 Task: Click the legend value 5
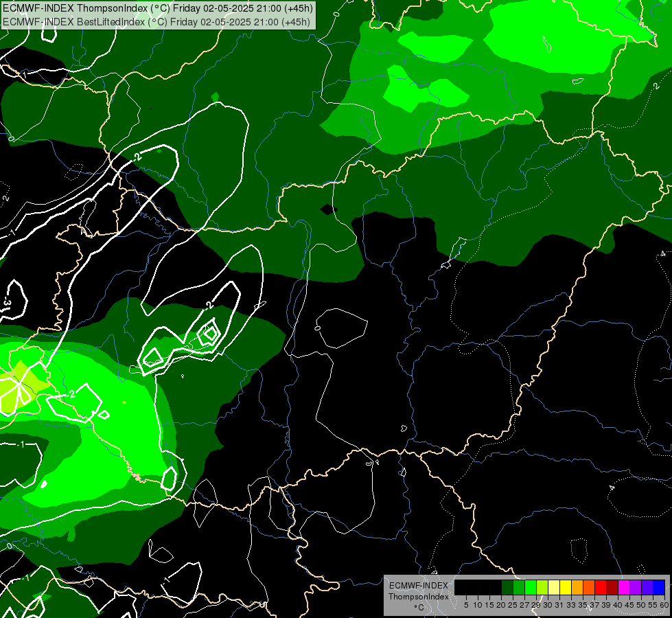466,605
